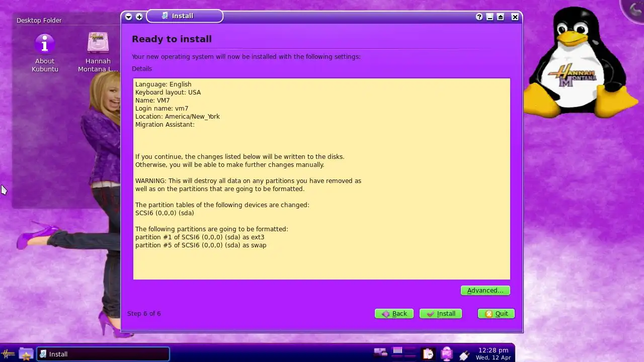Open the Advanced... options
The height and width of the screenshot is (362, 644).
(x=486, y=290)
